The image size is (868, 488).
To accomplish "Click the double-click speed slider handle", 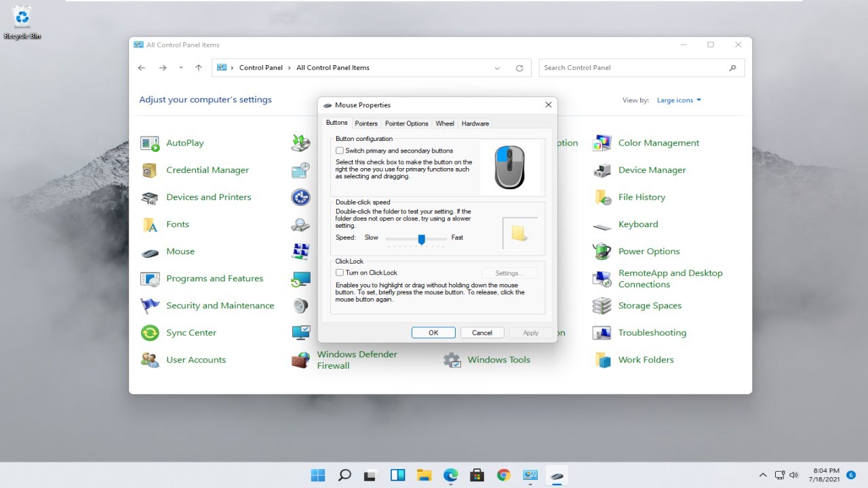I will (421, 239).
